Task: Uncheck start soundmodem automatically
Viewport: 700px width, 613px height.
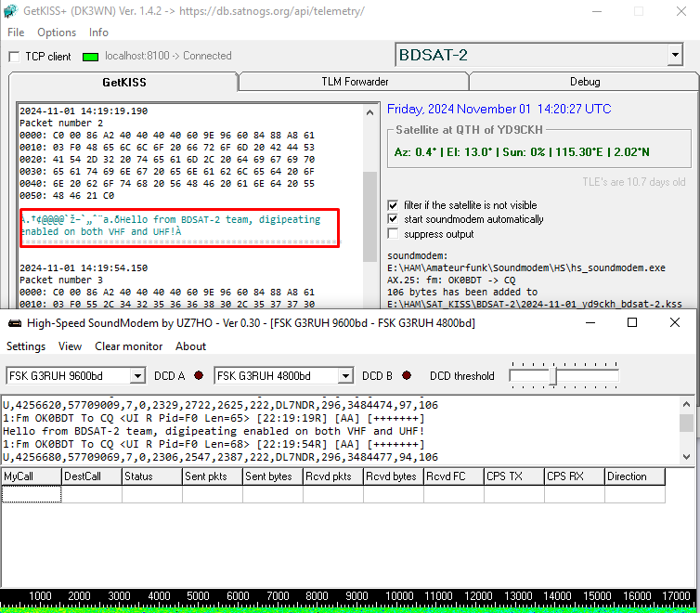Action: pos(393,219)
